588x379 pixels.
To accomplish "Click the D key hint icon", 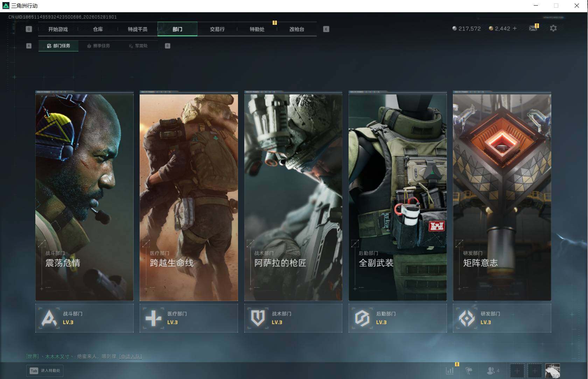I will [168, 46].
